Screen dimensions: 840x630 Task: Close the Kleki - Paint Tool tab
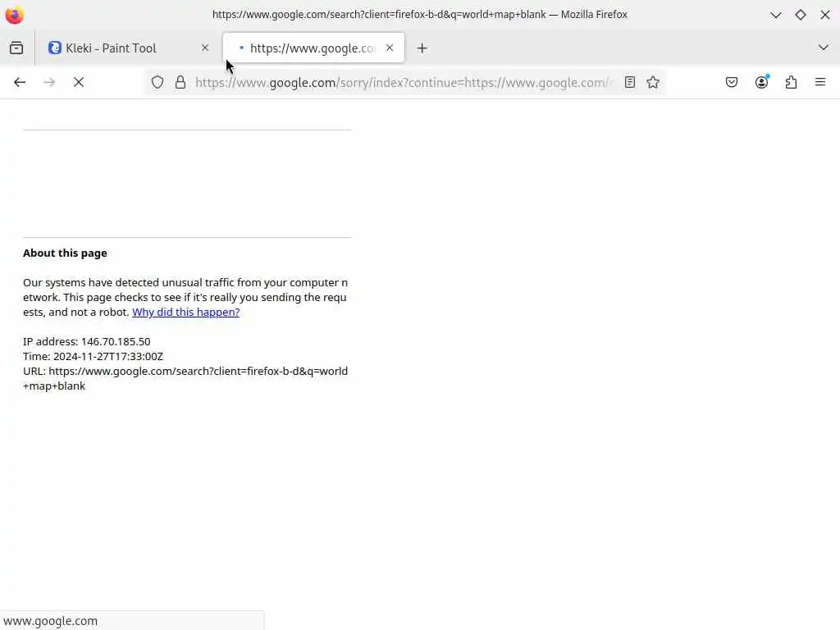coord(205,48)
